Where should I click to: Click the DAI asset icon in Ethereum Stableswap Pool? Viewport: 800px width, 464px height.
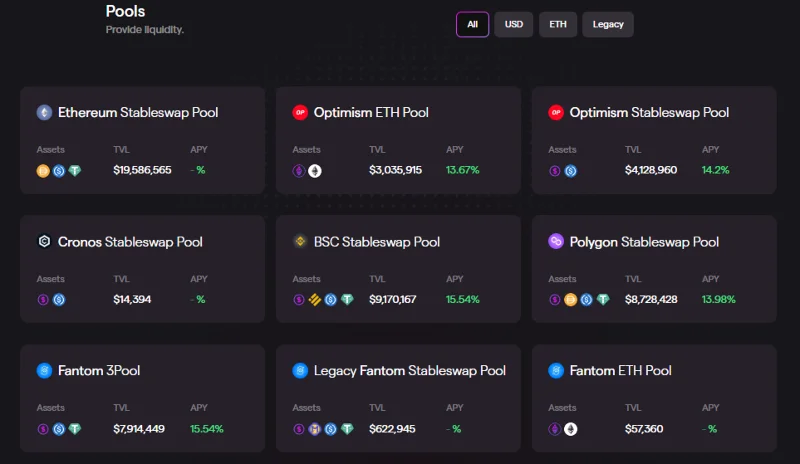[x=43, y=171]
